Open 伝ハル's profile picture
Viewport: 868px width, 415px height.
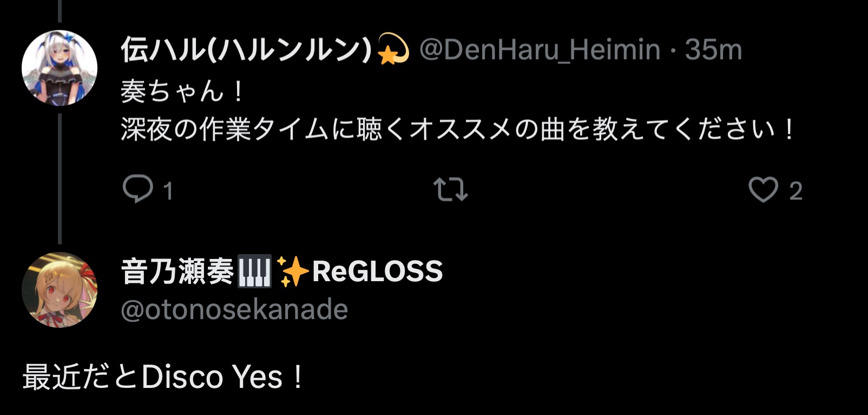[x=60, y=68]
